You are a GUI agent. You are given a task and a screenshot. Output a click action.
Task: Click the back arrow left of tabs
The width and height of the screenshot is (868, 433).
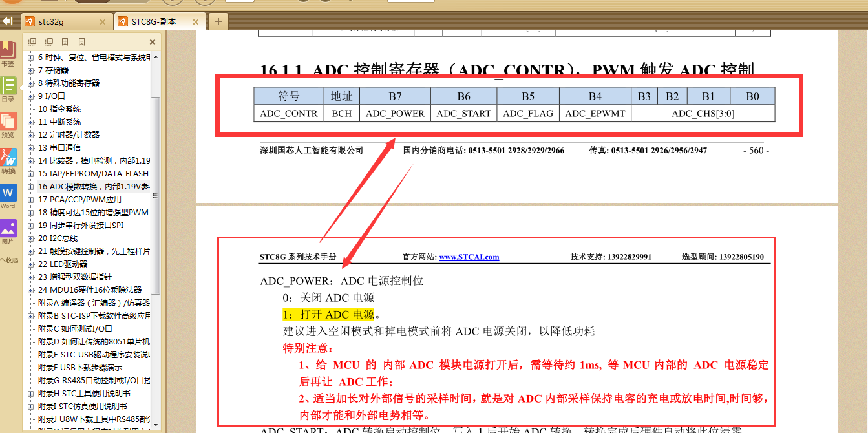point(8,21)
